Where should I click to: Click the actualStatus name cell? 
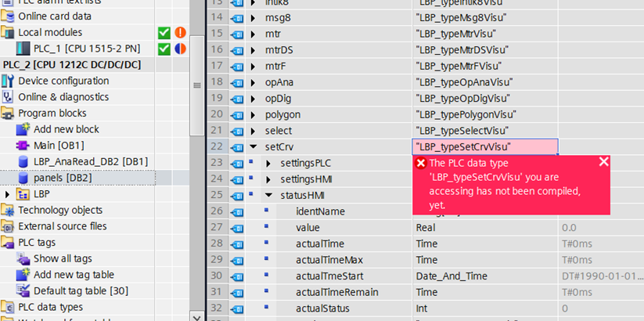(x=322, y=308)
